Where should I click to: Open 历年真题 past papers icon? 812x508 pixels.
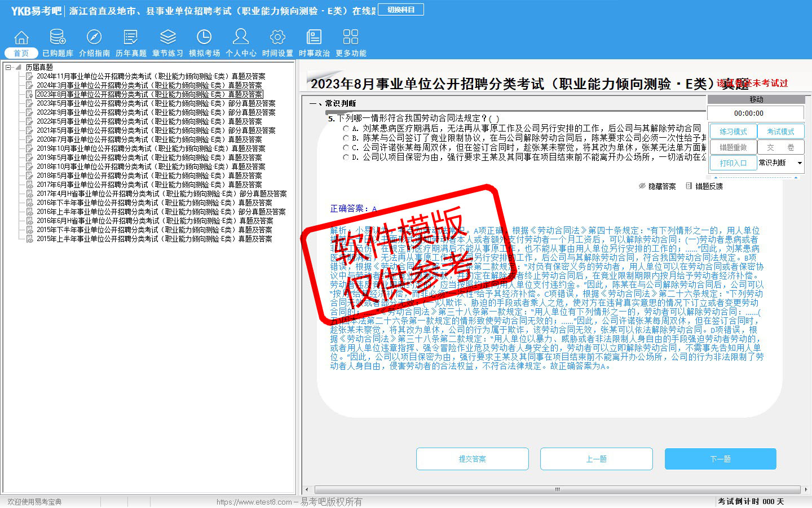[x=131, y=38]
